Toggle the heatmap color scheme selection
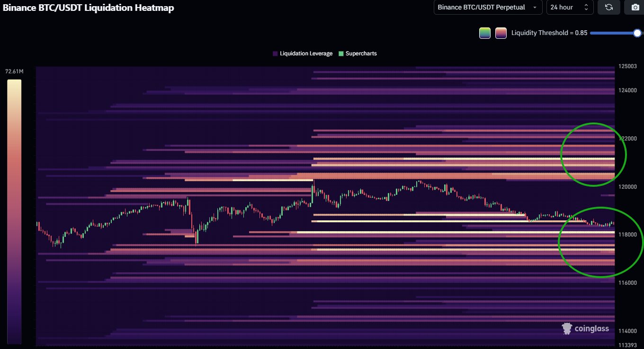644x349 pixels. pos(492,33)
